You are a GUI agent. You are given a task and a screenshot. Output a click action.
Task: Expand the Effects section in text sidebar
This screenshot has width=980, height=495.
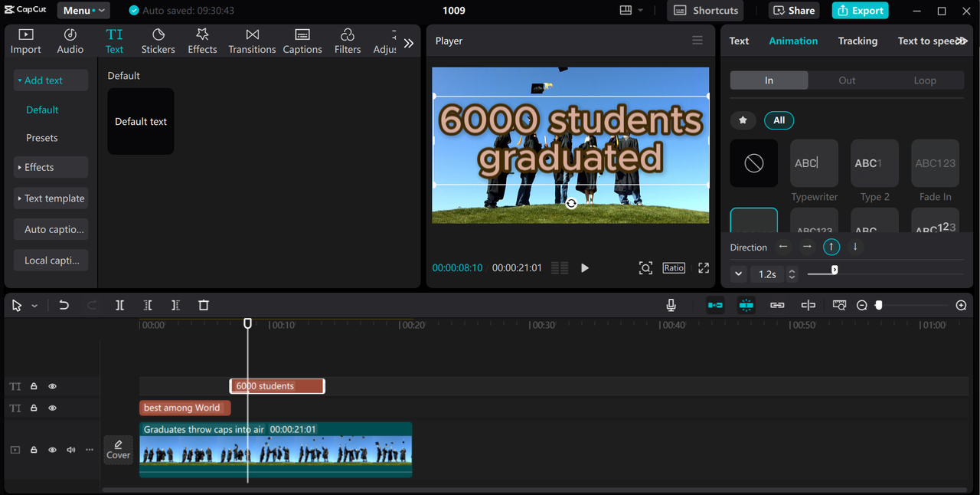[51, 167]
